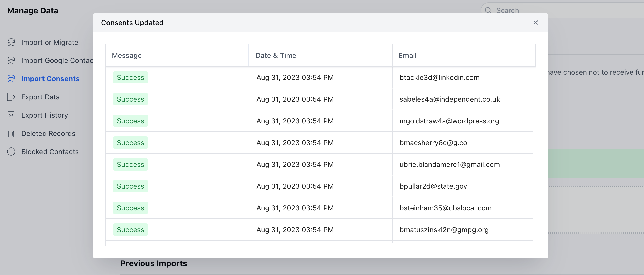Click the search magnifier icon

(488, 10)
